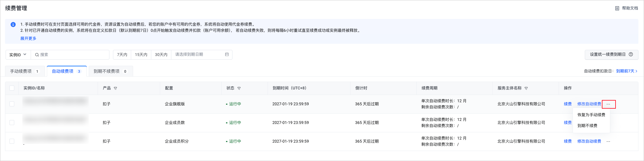This screenshot has width=644, height=161.
Task: Choose 恢复为手动续费 from the menu
Action: 591,115
